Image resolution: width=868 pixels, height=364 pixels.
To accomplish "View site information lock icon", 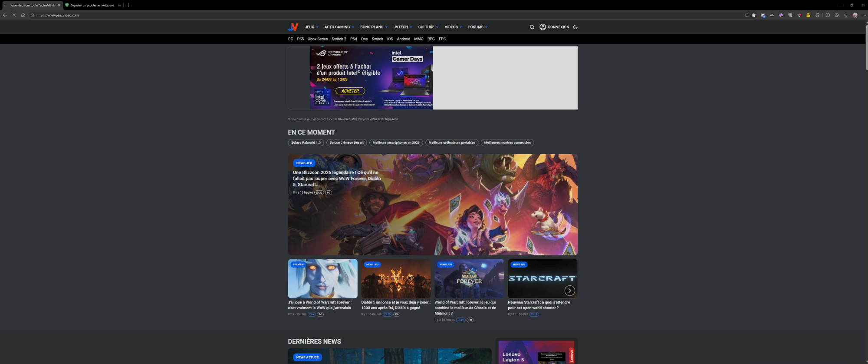I will pyautogui.click(x=32, y=15).
